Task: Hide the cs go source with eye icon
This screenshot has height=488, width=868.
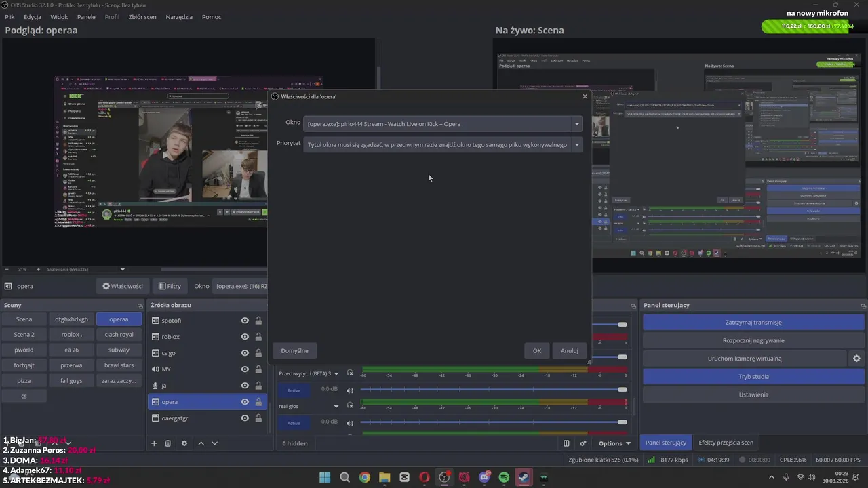Action: point(245,353)
